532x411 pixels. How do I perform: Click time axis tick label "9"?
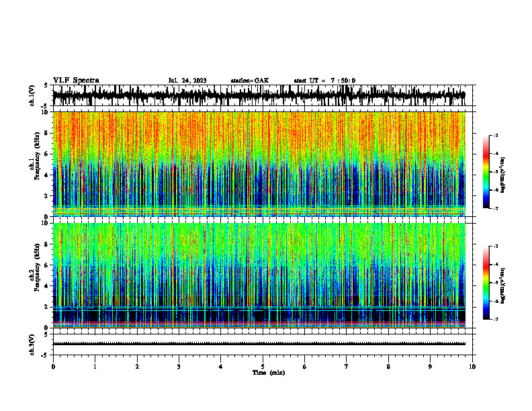point(430,367)
